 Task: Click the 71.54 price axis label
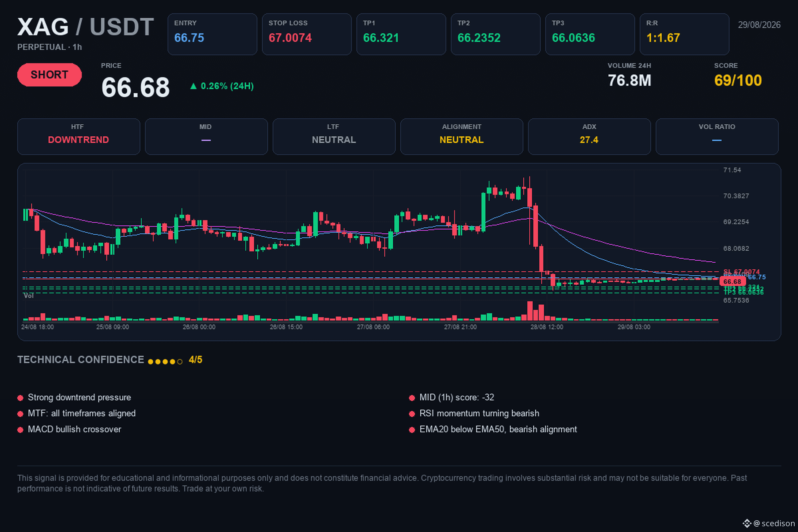tap(732, 170)
